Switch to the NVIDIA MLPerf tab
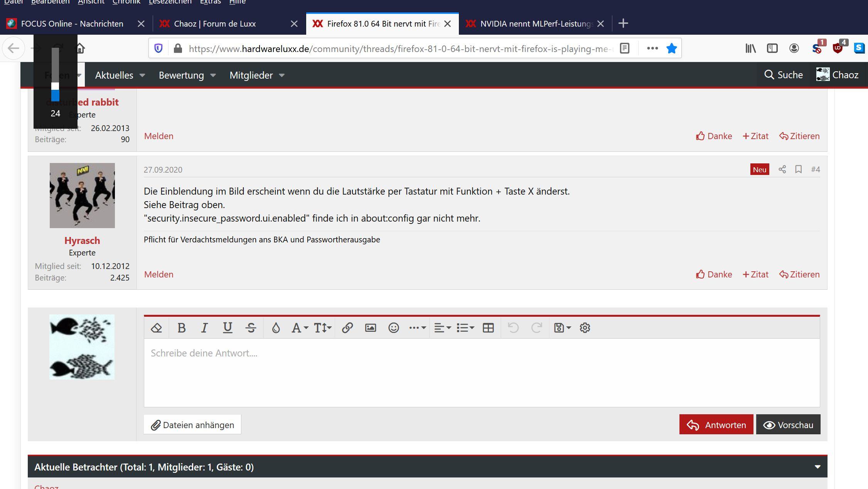The width and height of the screenshot is (868, 489). tap(535, 24)
